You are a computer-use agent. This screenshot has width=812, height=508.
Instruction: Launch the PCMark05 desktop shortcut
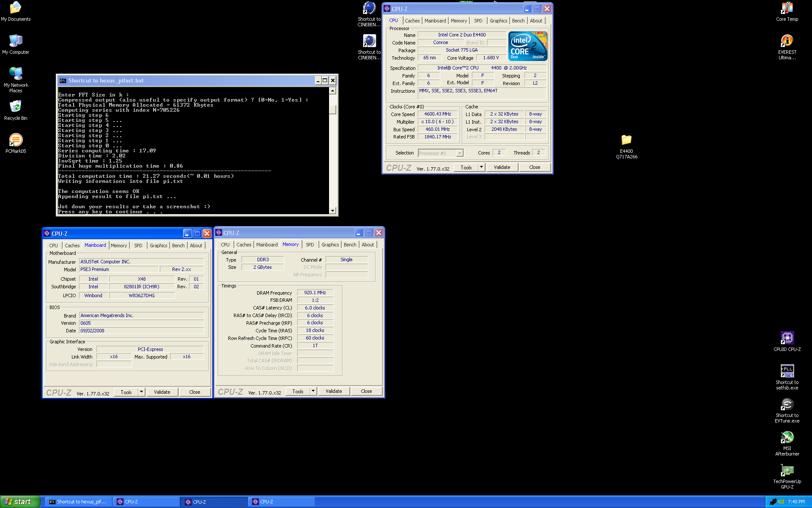(x=16, y=144)
